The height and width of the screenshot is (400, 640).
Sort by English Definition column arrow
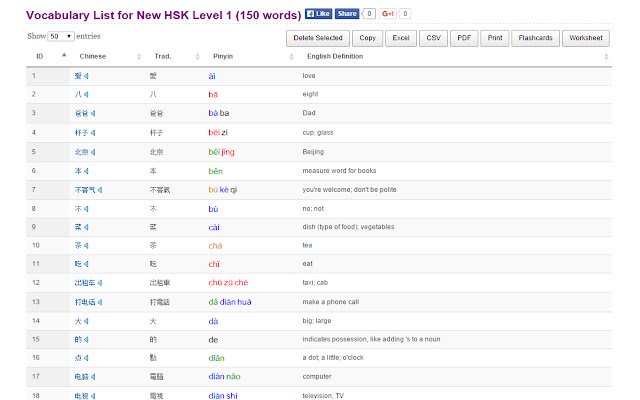(606, 56)
